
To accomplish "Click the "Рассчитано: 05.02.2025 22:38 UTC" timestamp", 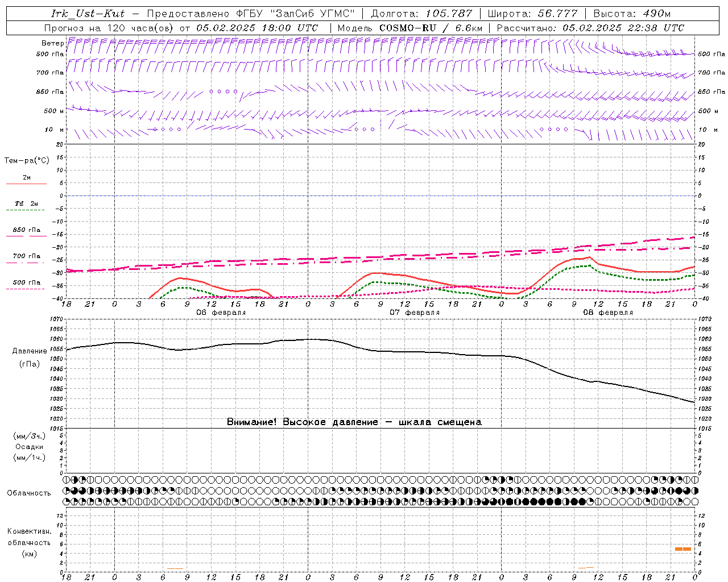I will (590, 28).
